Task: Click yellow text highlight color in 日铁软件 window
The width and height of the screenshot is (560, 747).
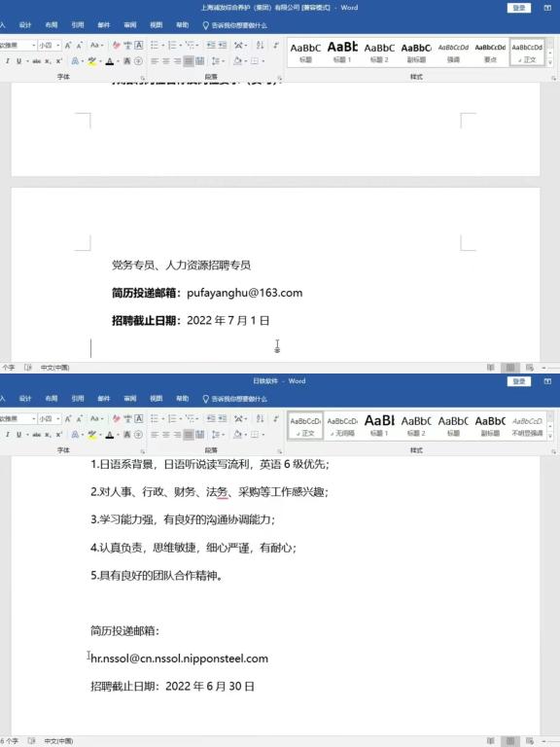Action: coord(92,435)
